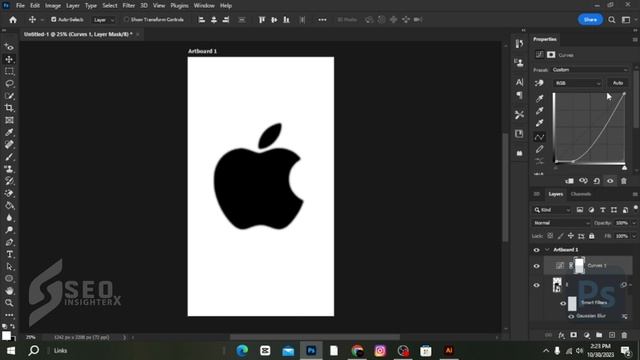This screenshot has width=640, height=360.
Task: Click the Align horizontal centers icon
Action: [214, 20]
